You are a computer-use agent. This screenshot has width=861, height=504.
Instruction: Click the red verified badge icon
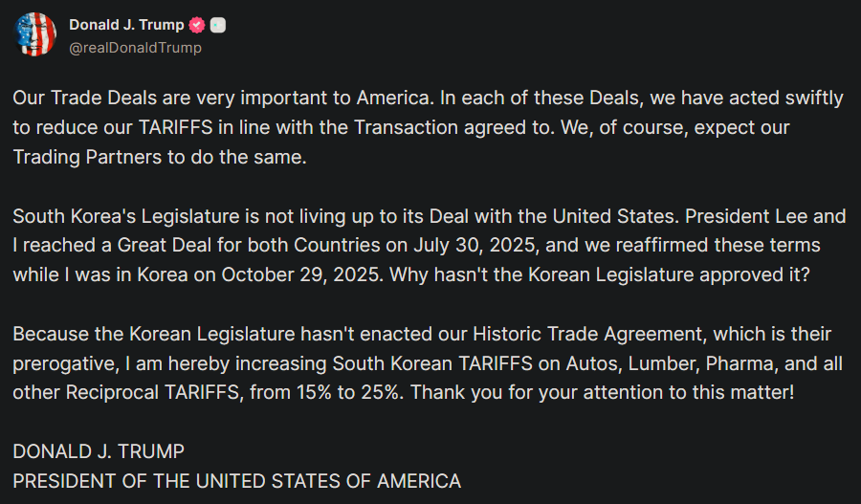click(198, 26)
